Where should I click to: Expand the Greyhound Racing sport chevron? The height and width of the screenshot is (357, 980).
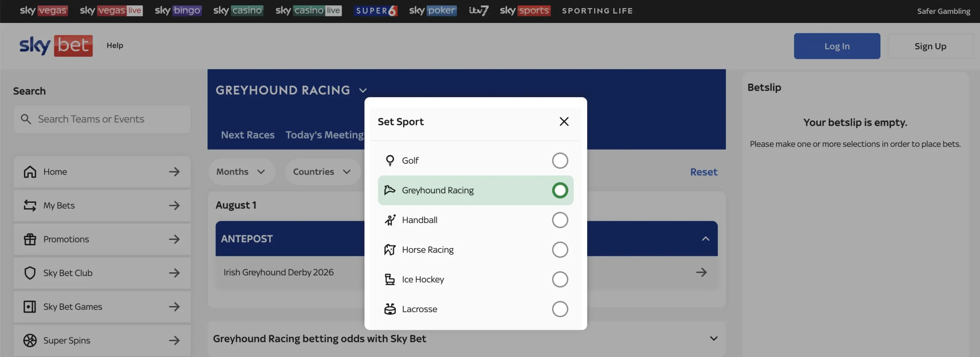click(x=363, y=91)
